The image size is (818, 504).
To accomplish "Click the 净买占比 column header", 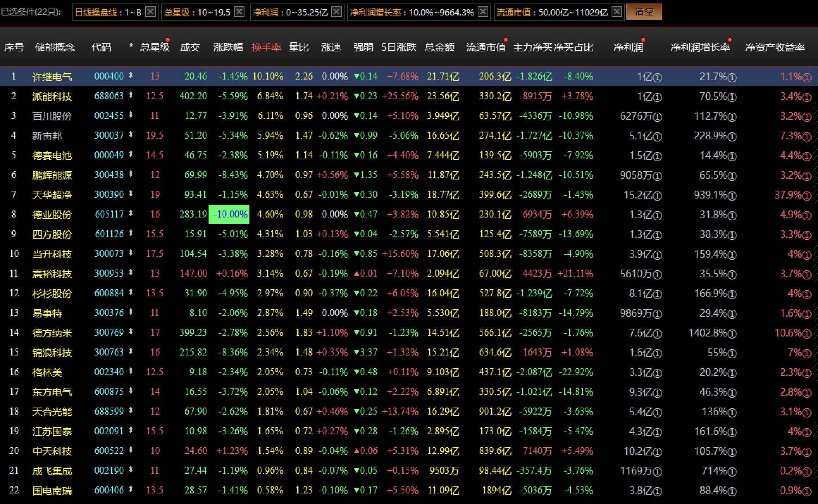I will pos(574,47).
